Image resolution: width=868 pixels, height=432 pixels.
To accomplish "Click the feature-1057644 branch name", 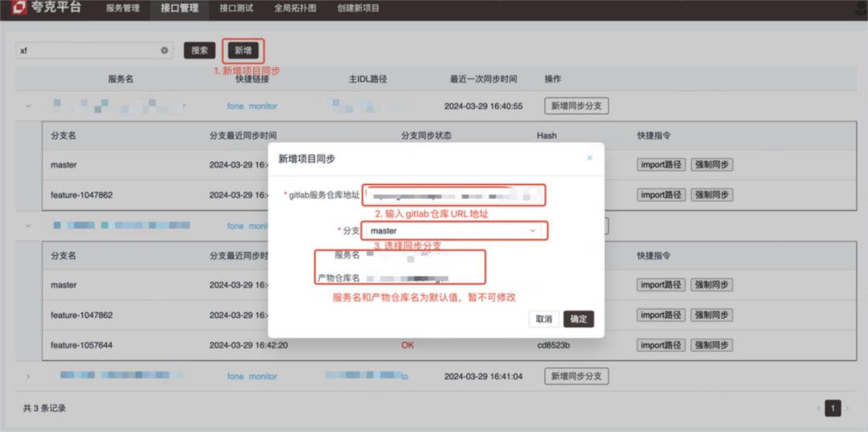I will click(81, 345).
